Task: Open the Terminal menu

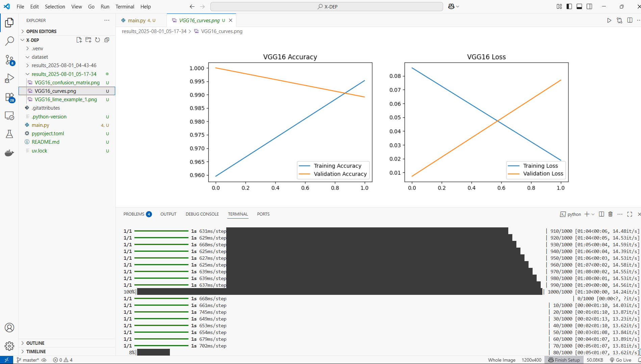Action: pyautogui.click(x=125, y=6)
